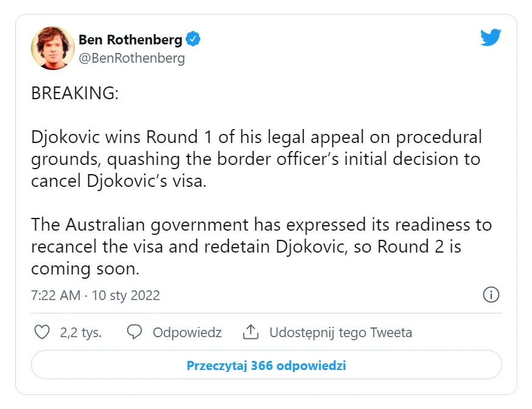This screenshot has width=532, height=409.
Task: Like the tweet with heart icon
Action: click(x=41, y=332)
